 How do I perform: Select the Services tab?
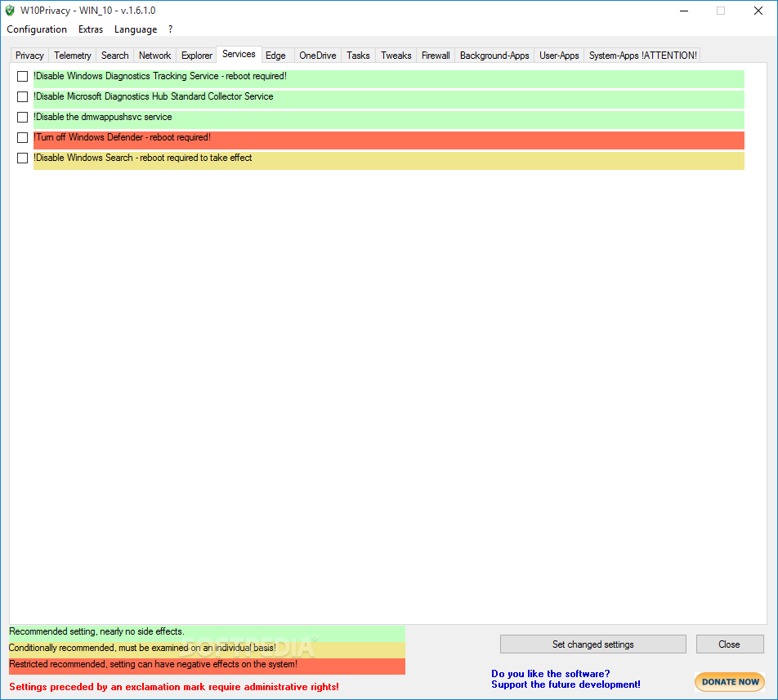[x=239, y=54]
